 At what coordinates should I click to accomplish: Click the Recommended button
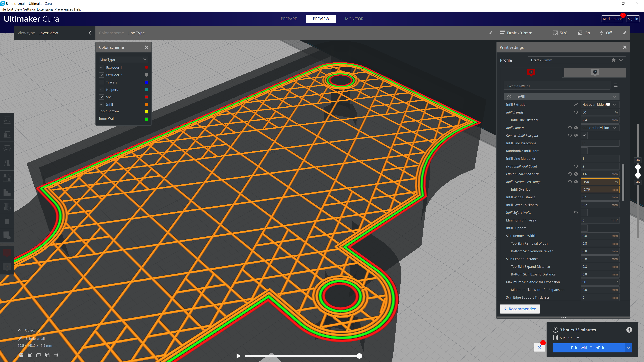pyautogui.click(x=520, y=309)
